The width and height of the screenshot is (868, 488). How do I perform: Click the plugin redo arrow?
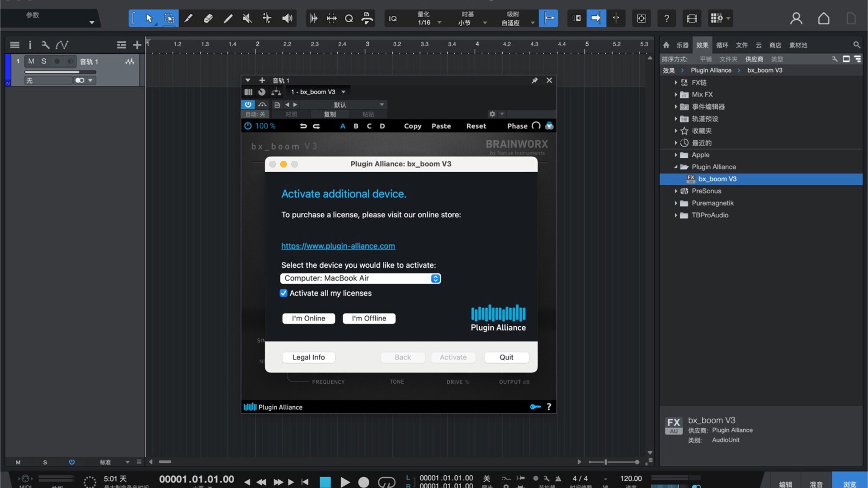tap(316, 126)
